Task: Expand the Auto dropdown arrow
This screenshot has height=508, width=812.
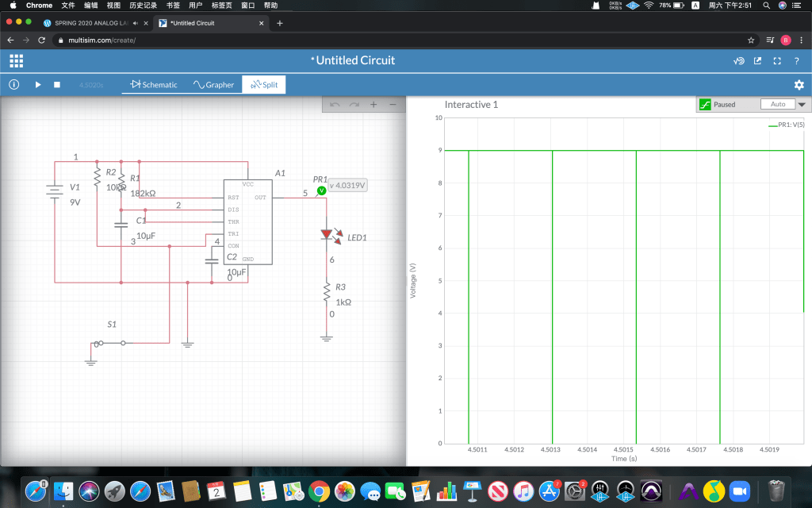Action: pyautogui.click(x=801, y=105)
